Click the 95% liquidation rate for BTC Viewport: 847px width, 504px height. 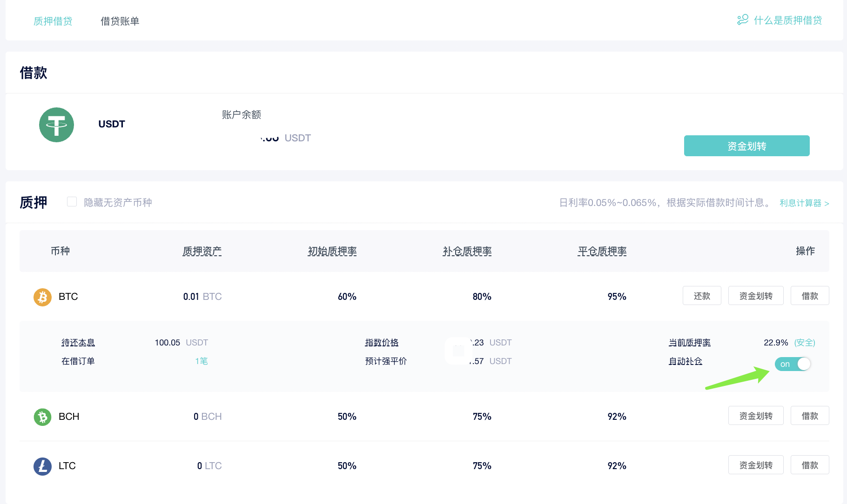617,297
